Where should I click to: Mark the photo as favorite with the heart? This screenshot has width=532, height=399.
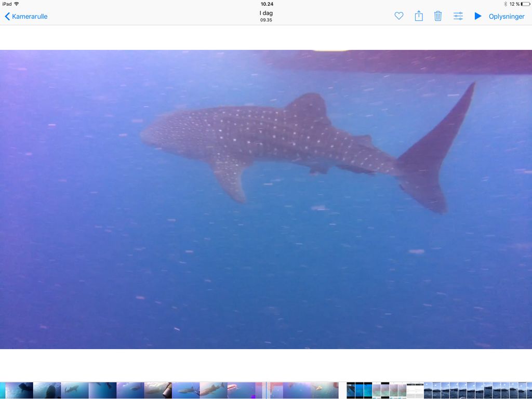(x=398, y=16)
